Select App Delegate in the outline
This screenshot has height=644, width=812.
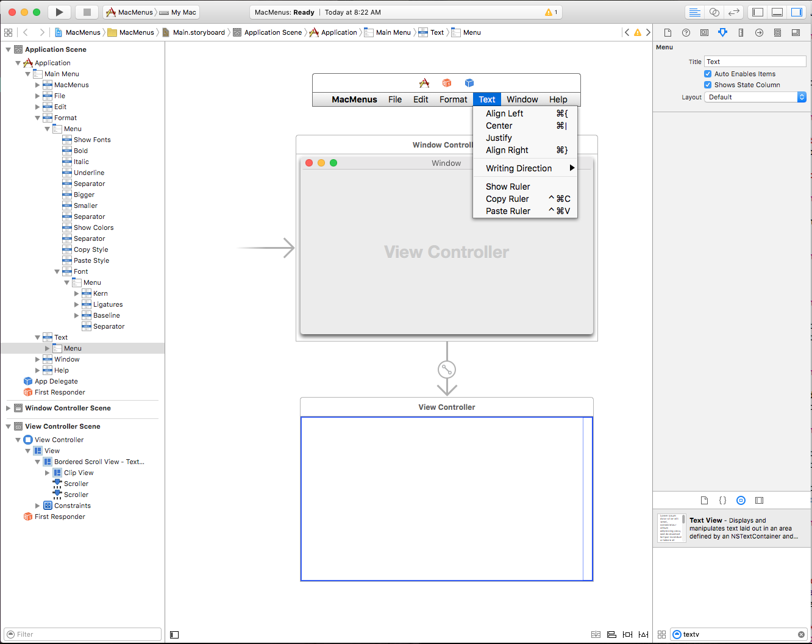(x=56, y=381)
